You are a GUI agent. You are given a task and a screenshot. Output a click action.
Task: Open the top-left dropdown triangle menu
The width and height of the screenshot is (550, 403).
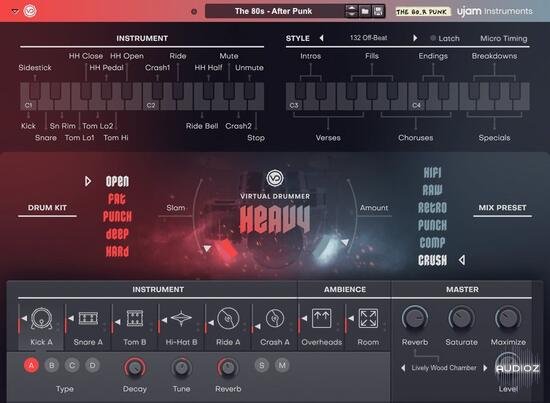click(15, 12)
